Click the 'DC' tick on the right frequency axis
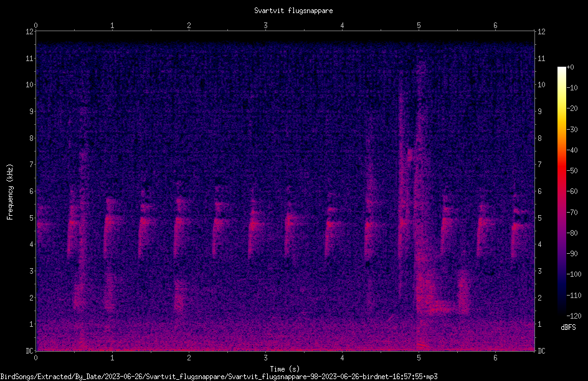 coord(541,351)
